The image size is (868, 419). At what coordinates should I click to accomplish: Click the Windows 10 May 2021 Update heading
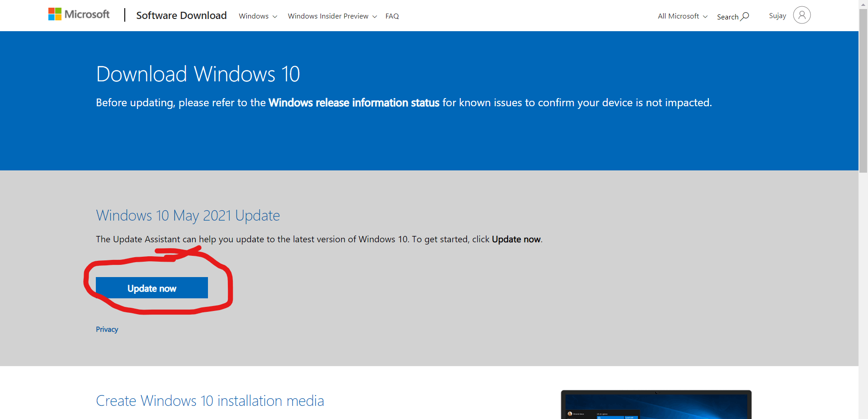pos(188,216)
